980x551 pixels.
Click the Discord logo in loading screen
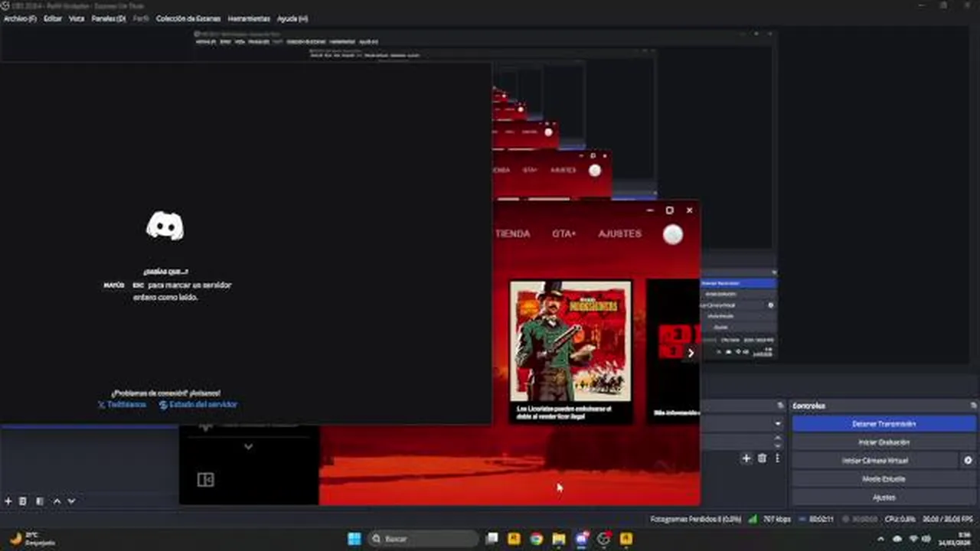[x=165, y=226]
